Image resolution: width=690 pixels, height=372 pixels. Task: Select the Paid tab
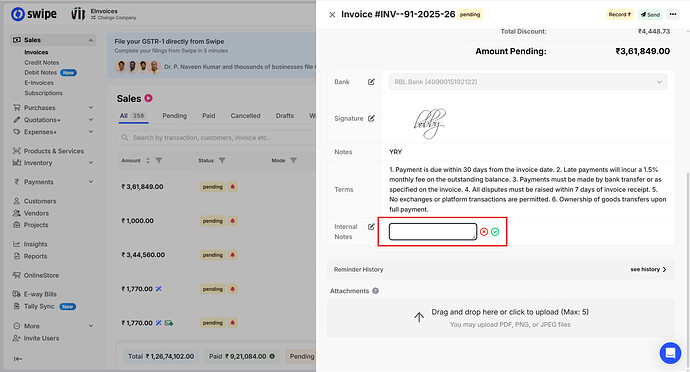(209, 116)
